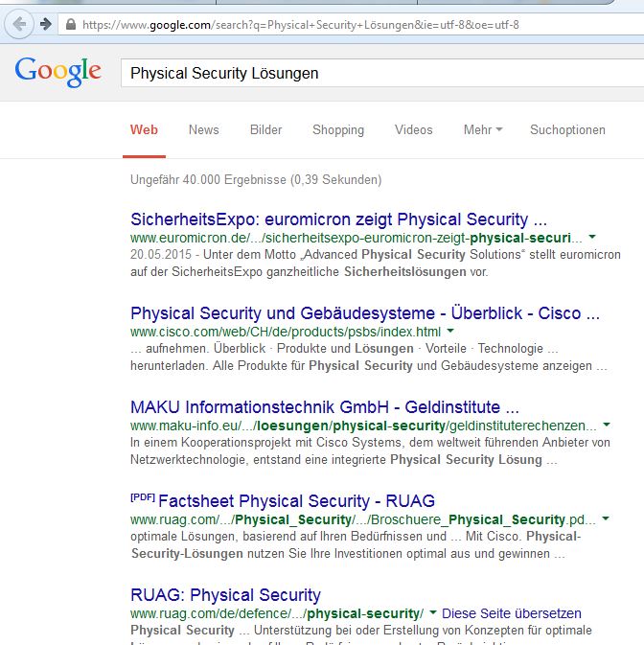Image resolution: width=644 pixels, height=645 pixels.
Task: Expand the Mehr dropdown menu
Action: (483, 129)
